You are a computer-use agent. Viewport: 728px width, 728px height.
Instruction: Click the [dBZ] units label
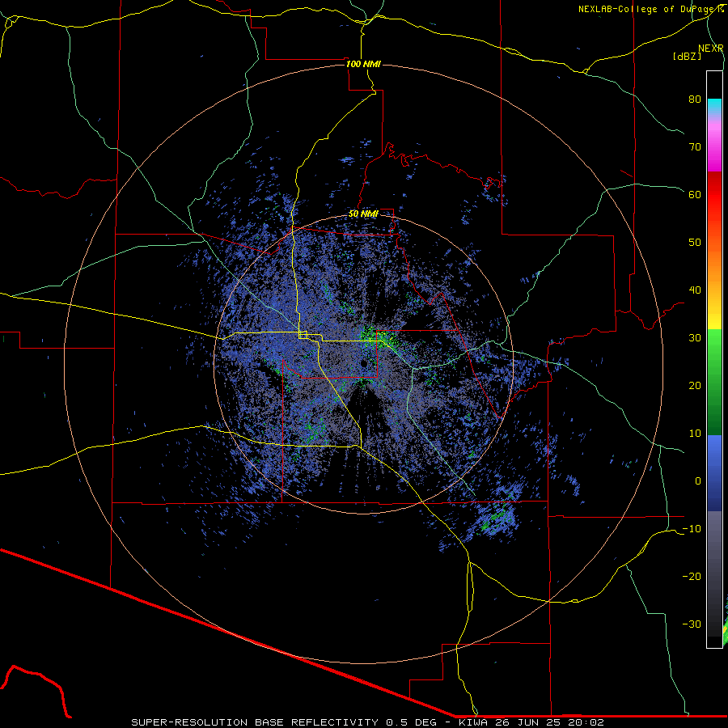tap(687, 56)
